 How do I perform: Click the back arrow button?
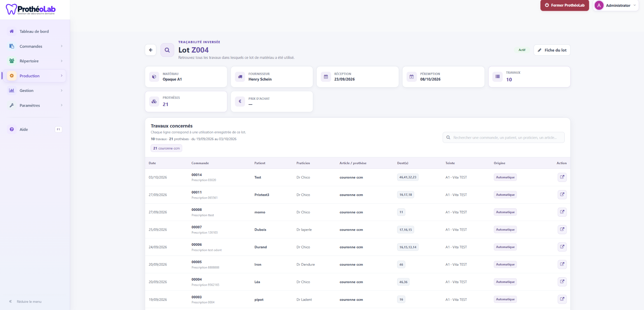pyautogui.click(x=151, y=50)
